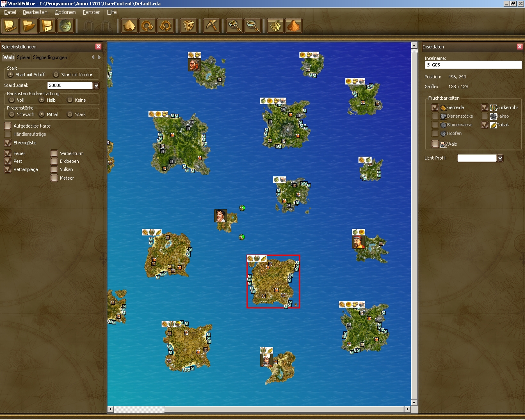Click the map's vertical scrollbar up arrow

pos(414,46)
